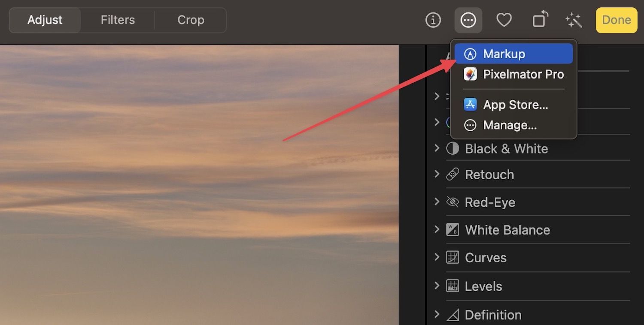
Task: Click the Done button
Action: [616, 20]
